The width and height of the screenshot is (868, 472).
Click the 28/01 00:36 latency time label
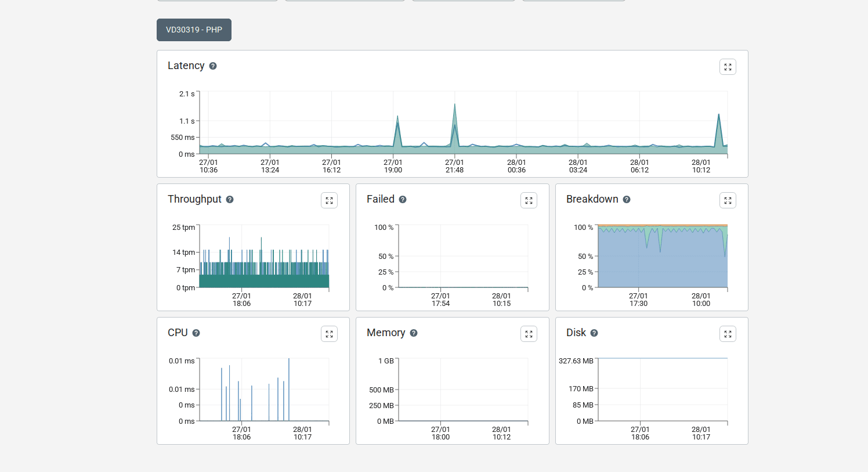[516, 167]
